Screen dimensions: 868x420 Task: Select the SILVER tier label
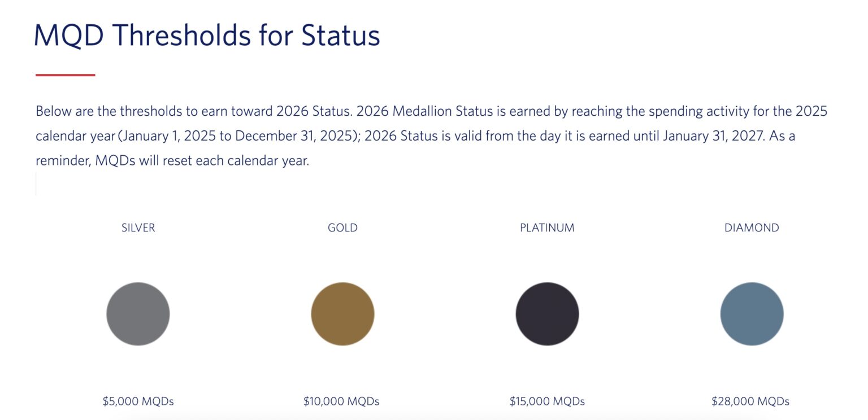coord(138,228)
